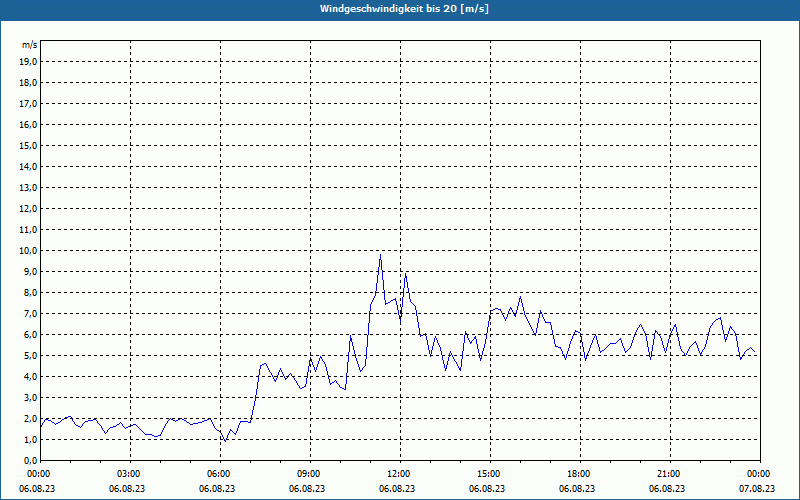The width and height of the screenshot is (800, 500).
Task: Select the "18,0" y-axis label
Action: [28, 83]
